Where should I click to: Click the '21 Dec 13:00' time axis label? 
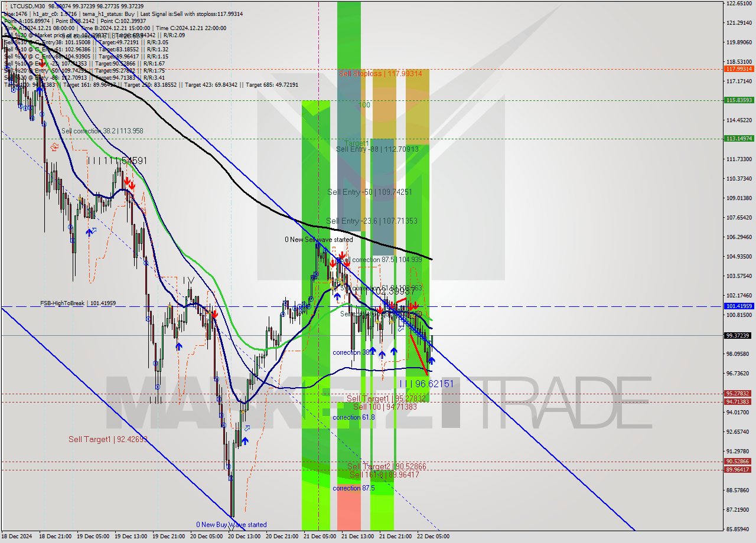point(357,537)
